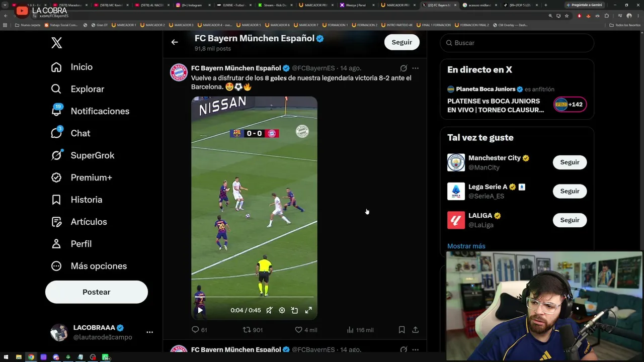Screen dimensions: 644x362
Task: Open a new browser tab
Action: [x=546, y=5]
